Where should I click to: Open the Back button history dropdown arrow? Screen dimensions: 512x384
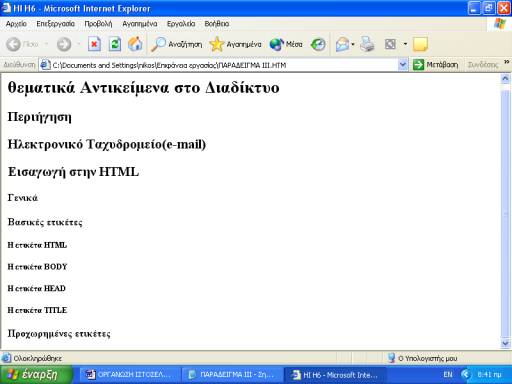click(x=46, y=44)
